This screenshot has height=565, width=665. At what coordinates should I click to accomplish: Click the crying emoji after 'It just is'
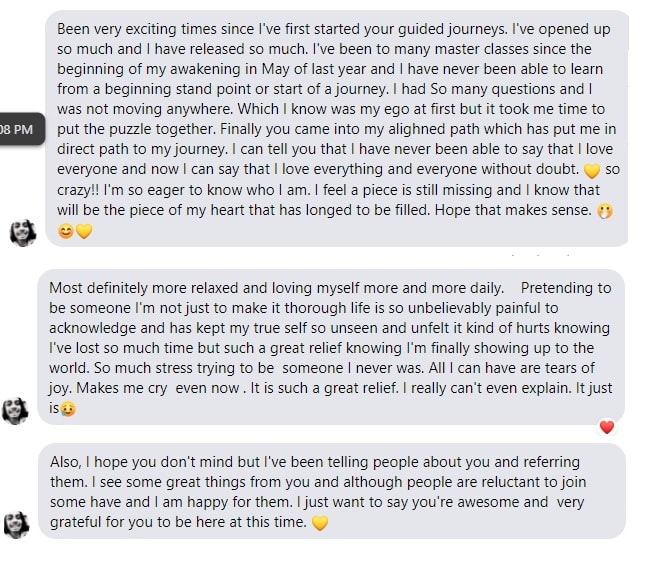68,408
